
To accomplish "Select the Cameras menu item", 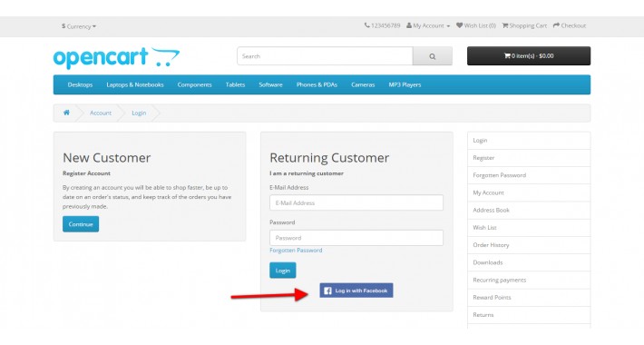I will coord(363,84).
